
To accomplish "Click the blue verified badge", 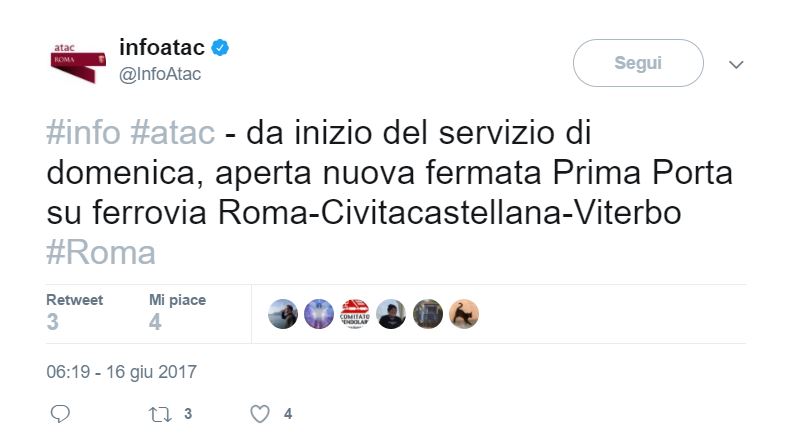I will [221, 48].
